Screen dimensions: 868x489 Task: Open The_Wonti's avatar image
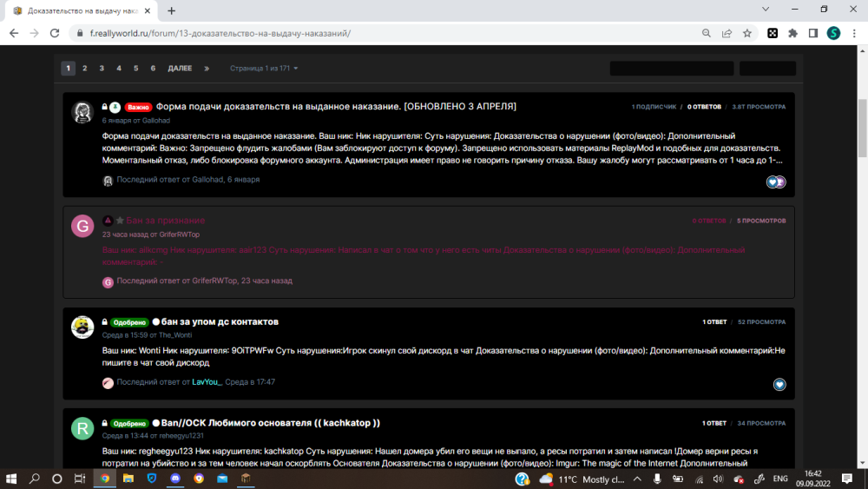coord(82,327)
